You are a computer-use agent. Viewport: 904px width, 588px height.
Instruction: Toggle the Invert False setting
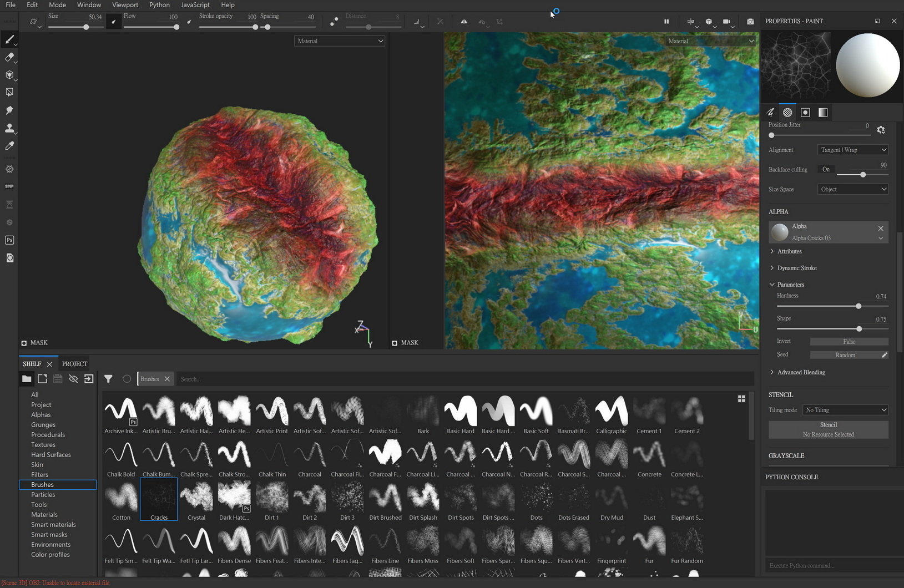point(849,342)
